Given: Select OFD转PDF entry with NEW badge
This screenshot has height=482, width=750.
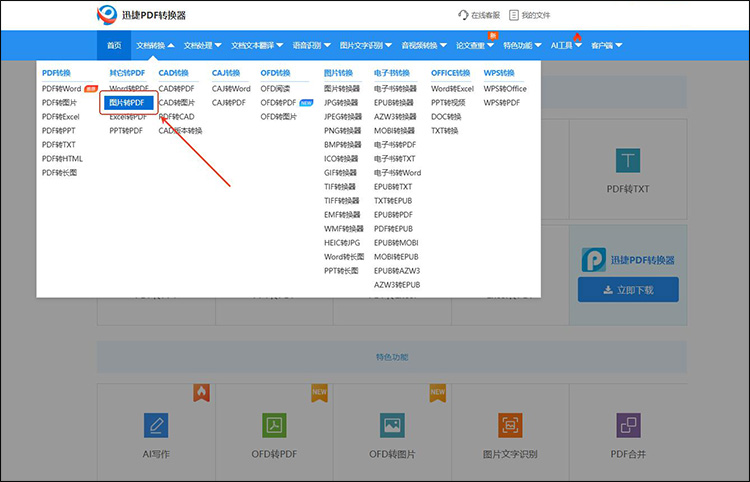Looking at the screenshot, I should pos(278,103).
